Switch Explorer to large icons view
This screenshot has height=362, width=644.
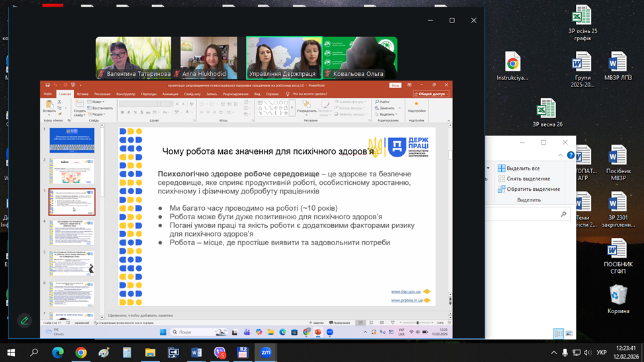pyautogui.click(x=569, y=334)
